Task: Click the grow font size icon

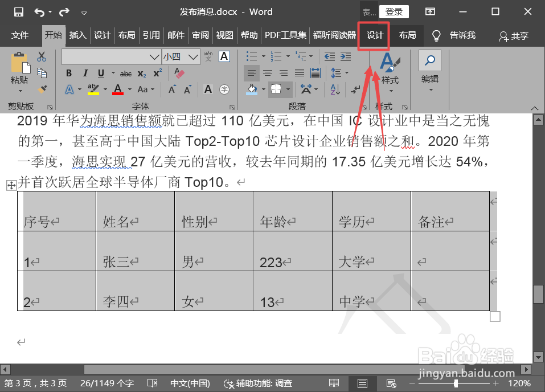Action: click(x=172, y=89)
